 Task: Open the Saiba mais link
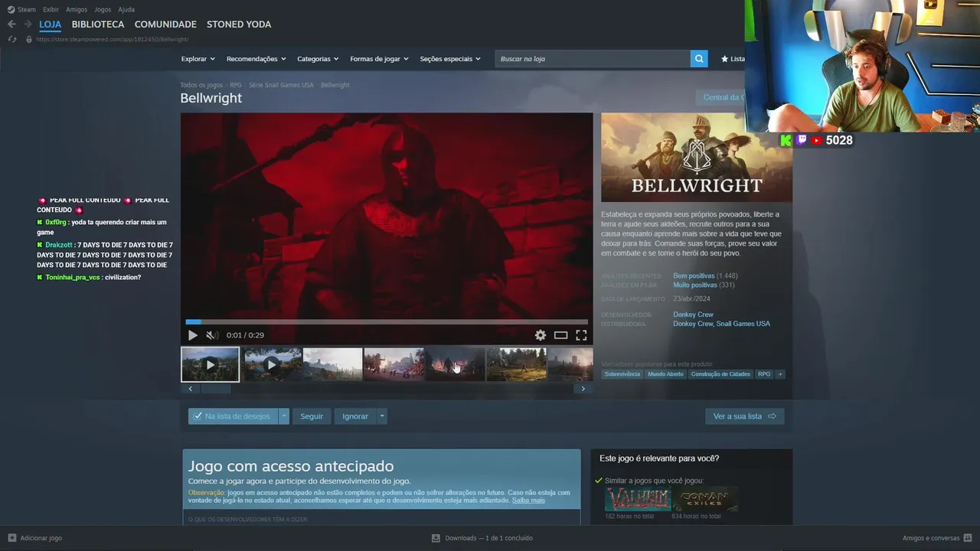pyautogui.click(x=528, y=500)
